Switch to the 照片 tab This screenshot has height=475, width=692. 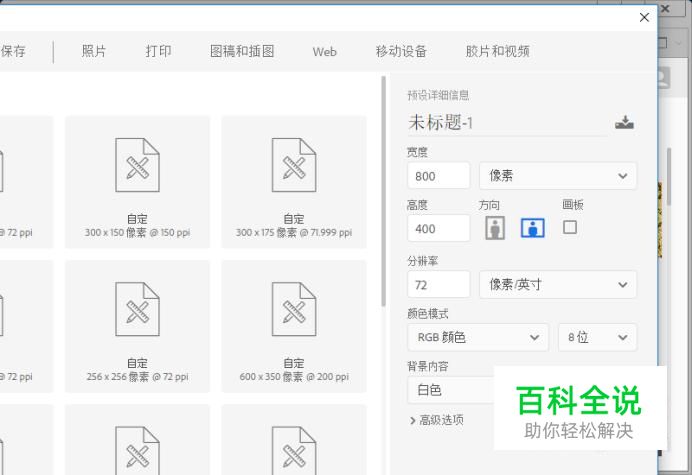point(94,51)
